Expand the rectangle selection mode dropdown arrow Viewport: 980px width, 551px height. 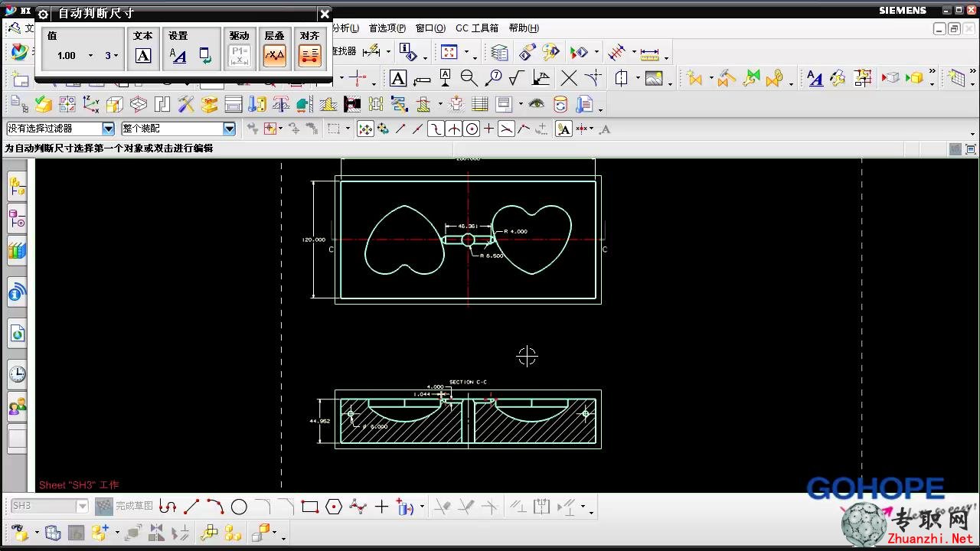tap(348, 129)
